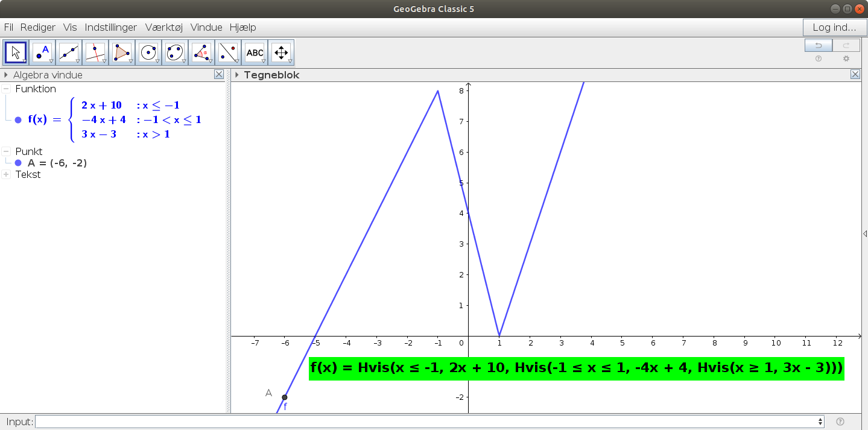
Task: Open the Polygon tool dropdown arrow
Action: 130,62
